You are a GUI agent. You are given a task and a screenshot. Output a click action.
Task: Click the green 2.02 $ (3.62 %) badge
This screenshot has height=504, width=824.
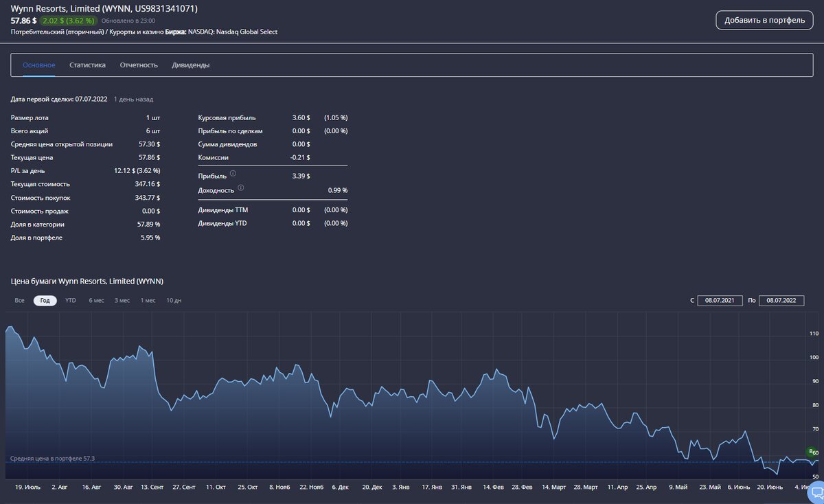(x=68, y=21)
